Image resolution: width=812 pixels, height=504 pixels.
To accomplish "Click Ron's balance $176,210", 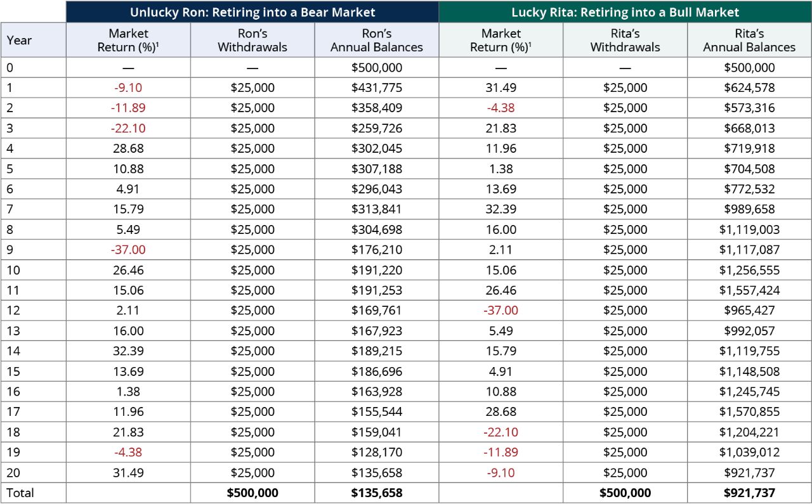I will [x=377, y=250].
